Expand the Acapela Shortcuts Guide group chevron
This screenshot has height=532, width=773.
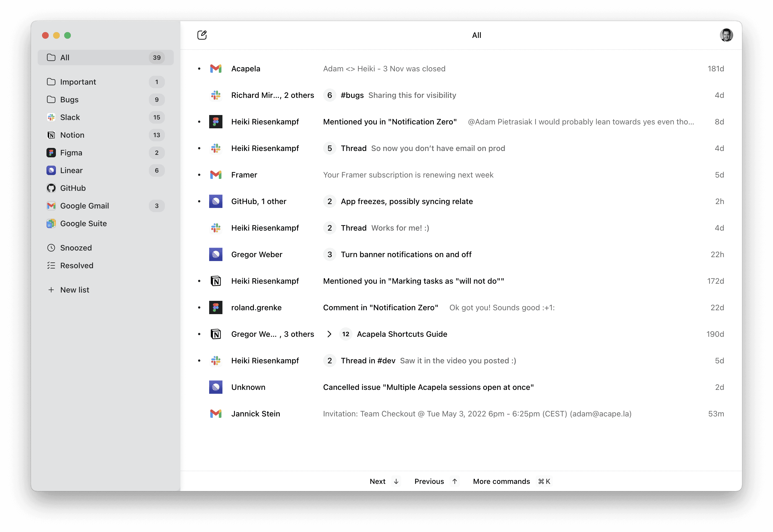coord(329,334)
